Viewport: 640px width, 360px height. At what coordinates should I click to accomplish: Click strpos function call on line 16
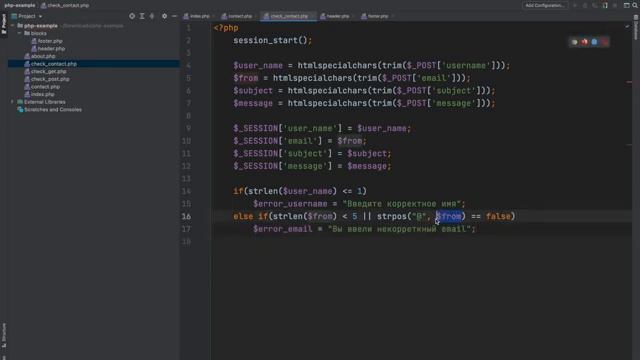coord(392,216)
